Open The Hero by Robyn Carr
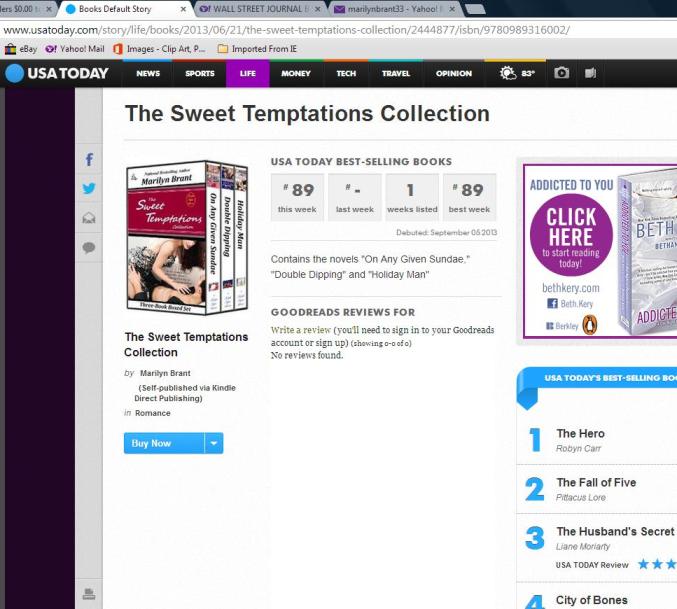The width and height of the screenshot is (677, 609). [x=580, y=433]
